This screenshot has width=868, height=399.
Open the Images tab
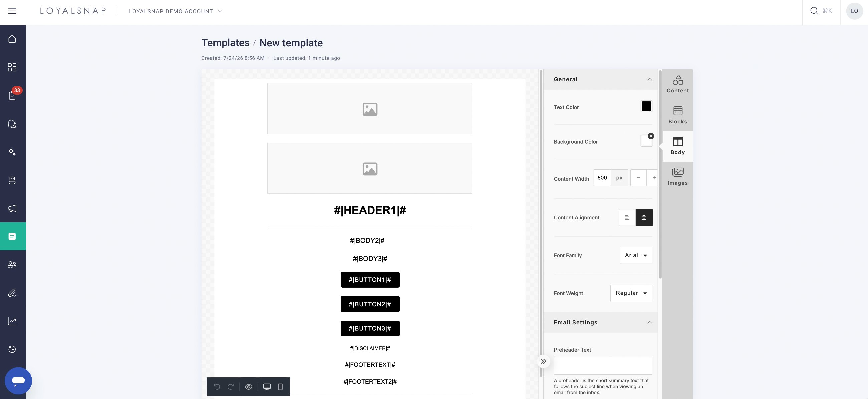(678, 177)
